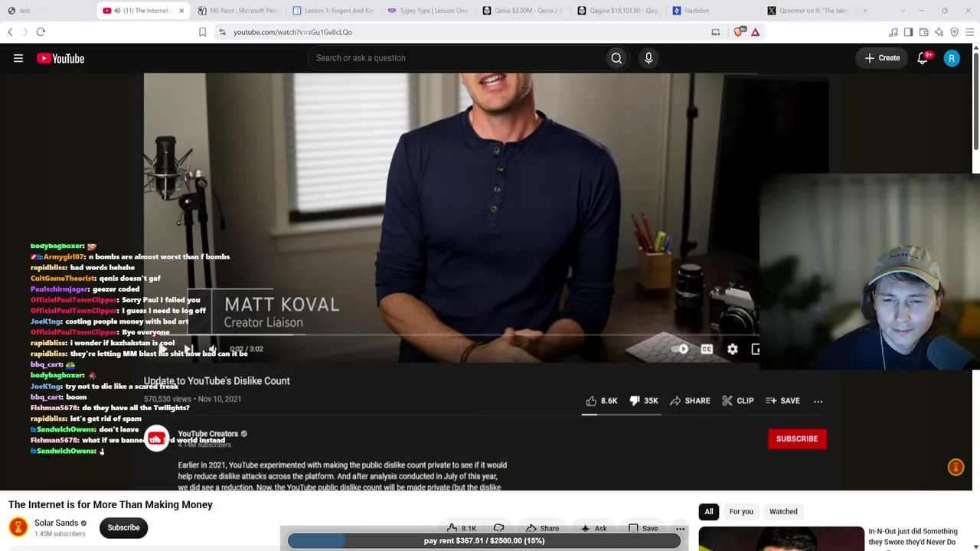The height and width of the screenshot is (551, 980).
Task: Mute the tab via its speaker icon
Action: [116, 11]
